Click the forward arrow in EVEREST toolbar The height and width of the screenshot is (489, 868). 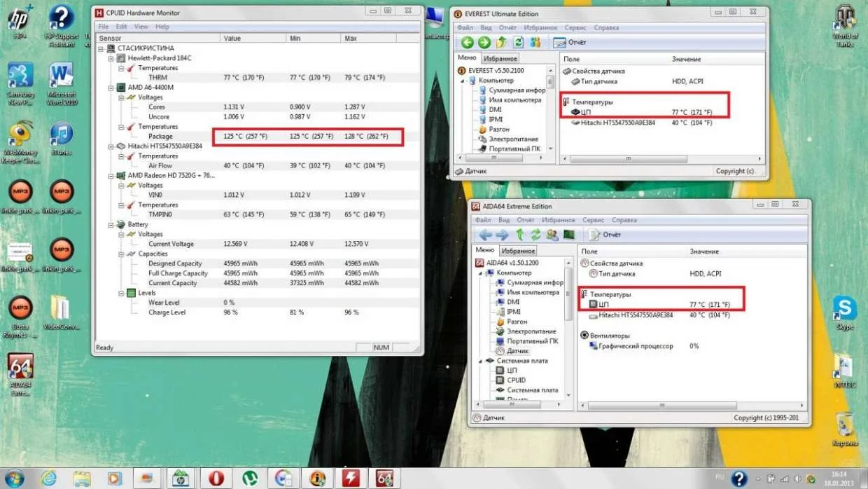(x=484, y=43)
